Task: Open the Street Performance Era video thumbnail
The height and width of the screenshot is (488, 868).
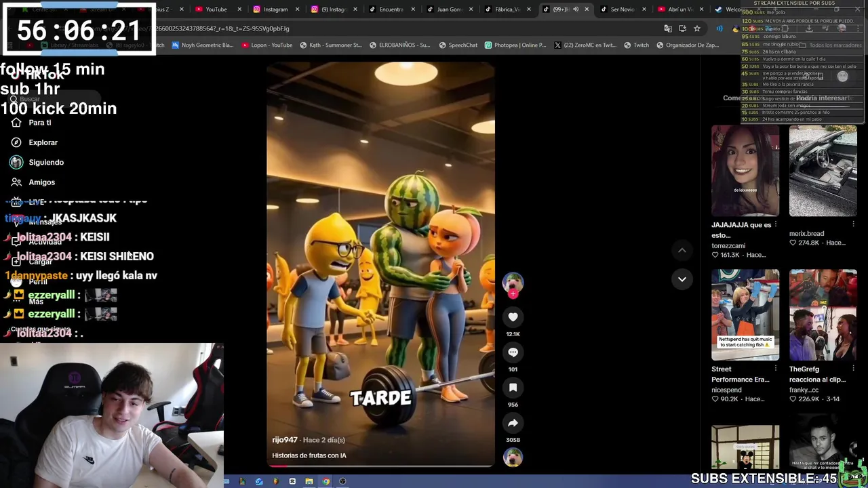Action: pos(745,315)
